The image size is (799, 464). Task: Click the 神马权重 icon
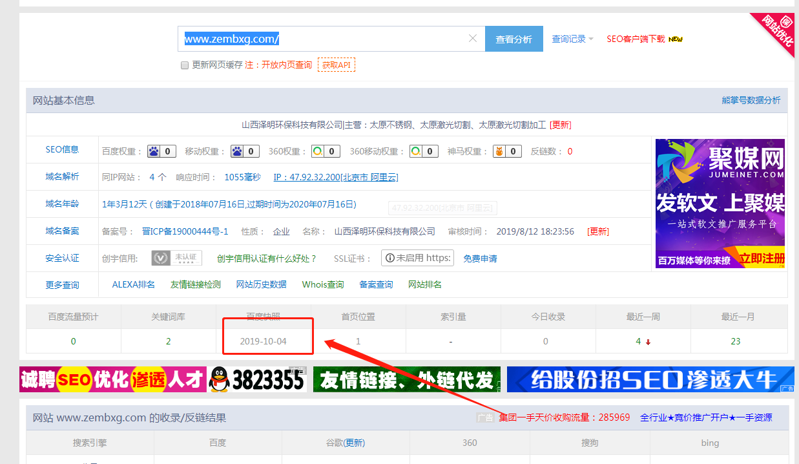pyautogui.click(x=499, y=151)
